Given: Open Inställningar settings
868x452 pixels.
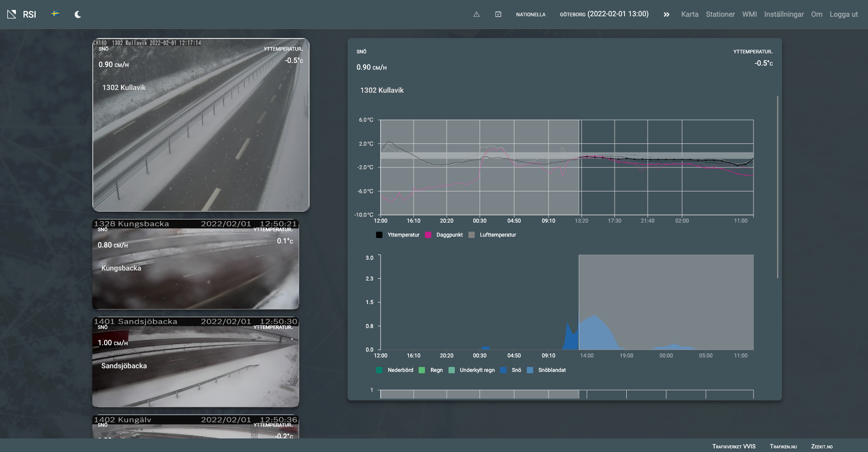Looking at the screenshot, I should pyautogui.click(x=784, y=14).
